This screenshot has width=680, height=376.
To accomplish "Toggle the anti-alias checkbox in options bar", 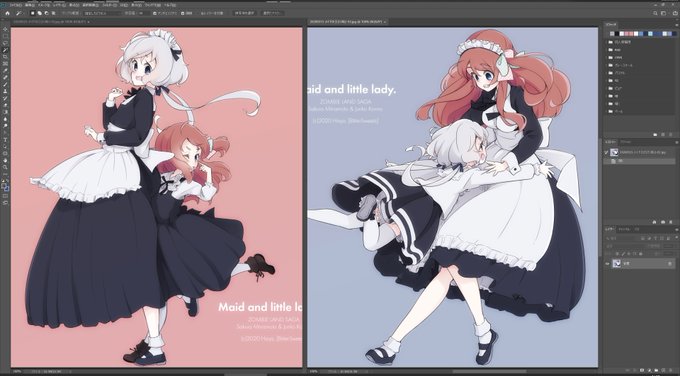I will (155, 13).
